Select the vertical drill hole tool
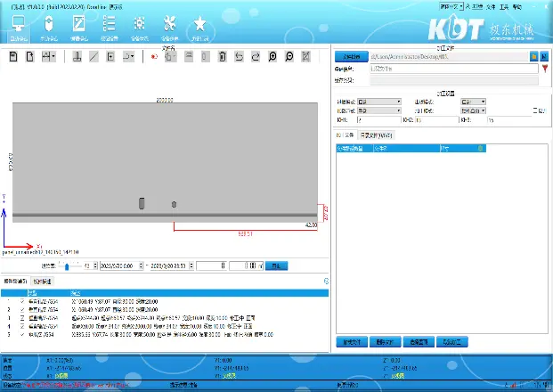The width and height of the screenshot is (553, 392). coord(77,56)
